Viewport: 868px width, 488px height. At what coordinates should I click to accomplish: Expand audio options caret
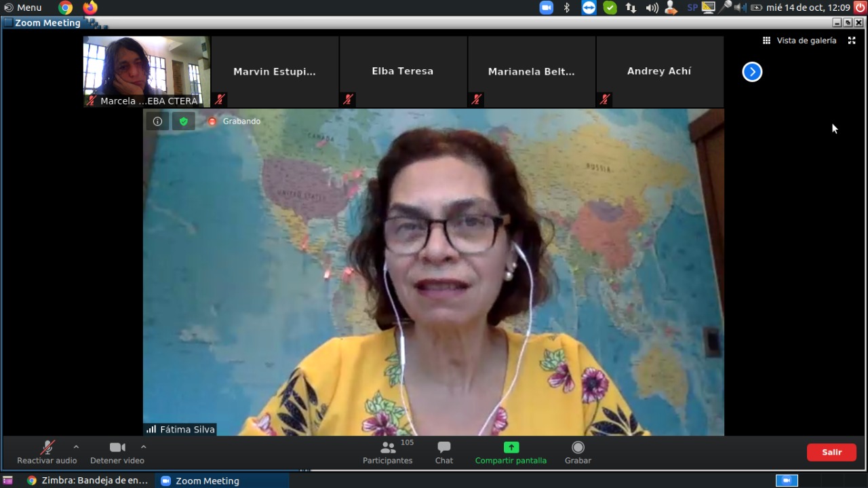pyautogui.click(x=76, y=447)
